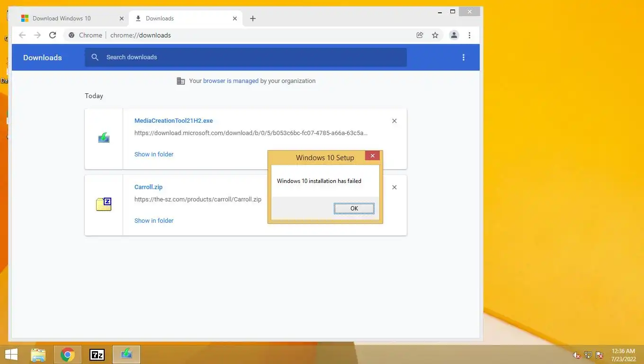Click the Search downloads field
Image resolution: width=644 pixels, height=364 pixels.
(246, 57)
